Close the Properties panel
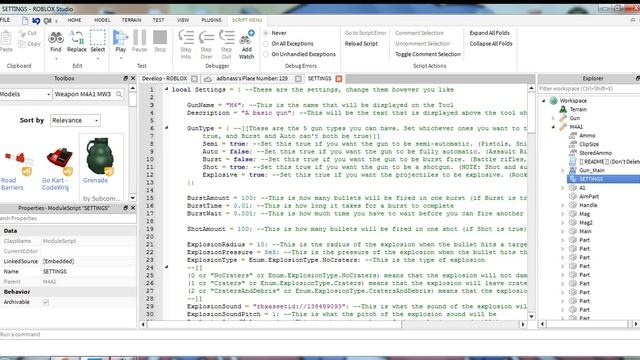The width and height of the screenshot is (640, 360). [133, 208]
